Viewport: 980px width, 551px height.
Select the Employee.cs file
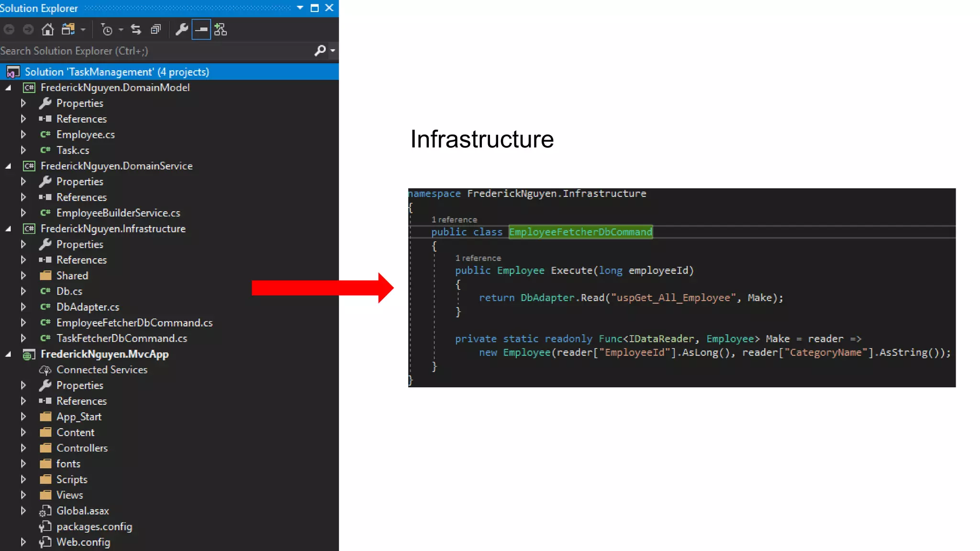point(86,134)
